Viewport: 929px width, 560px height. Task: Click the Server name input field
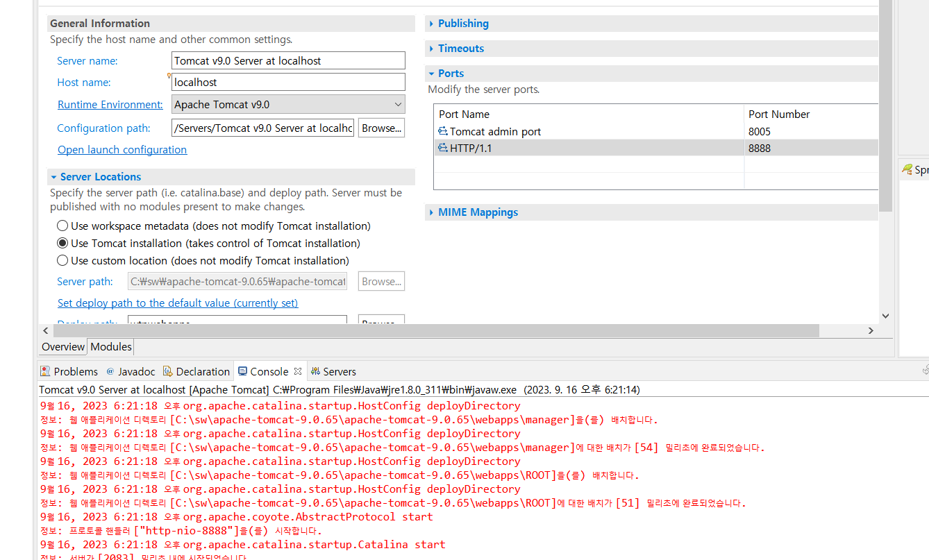click(x=288, y=61)
